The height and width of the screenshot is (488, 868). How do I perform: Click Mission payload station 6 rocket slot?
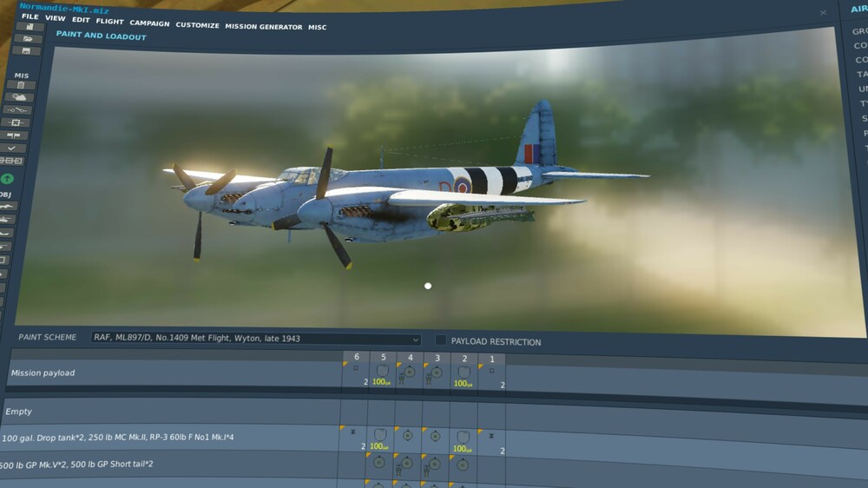(355, 374)
